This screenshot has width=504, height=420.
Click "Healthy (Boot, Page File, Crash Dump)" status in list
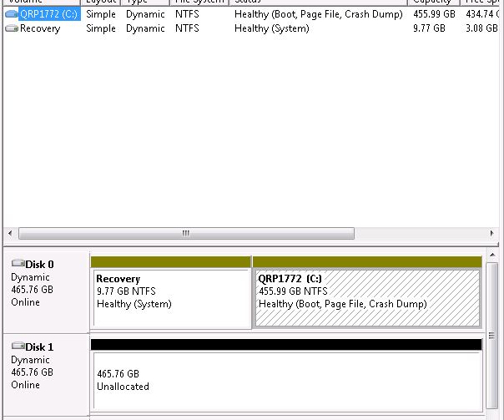[318, 14]
